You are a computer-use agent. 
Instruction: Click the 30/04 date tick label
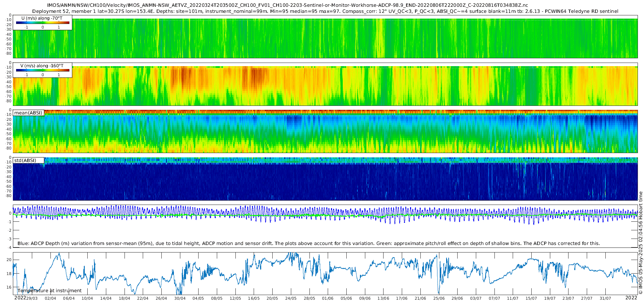(180, 298)
